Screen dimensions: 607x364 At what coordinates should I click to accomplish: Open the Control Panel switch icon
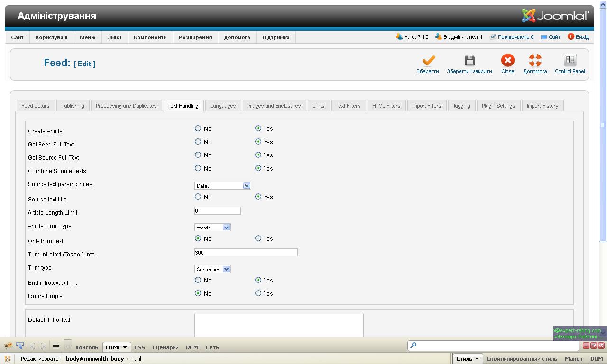(x=570, y=60)
